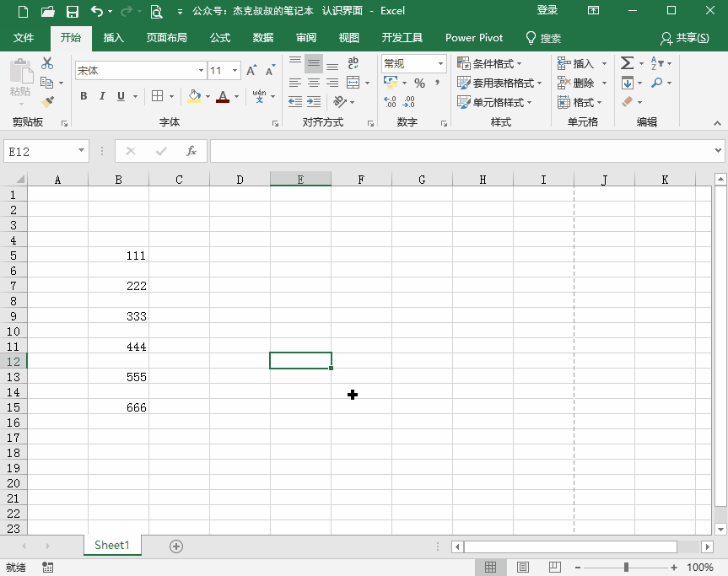Select the Format Painter tool
The height and width of the screenshot is (576, 728).
[48, 102]
